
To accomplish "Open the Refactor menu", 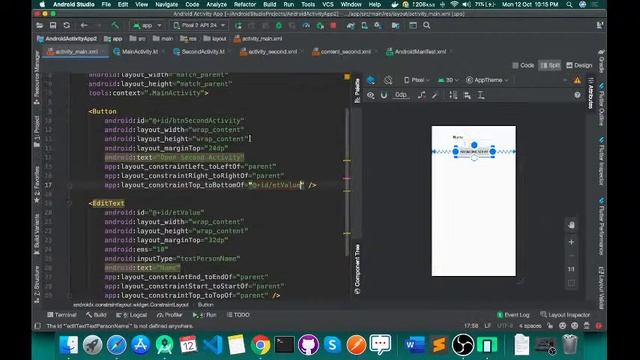I will coord(245,4).
